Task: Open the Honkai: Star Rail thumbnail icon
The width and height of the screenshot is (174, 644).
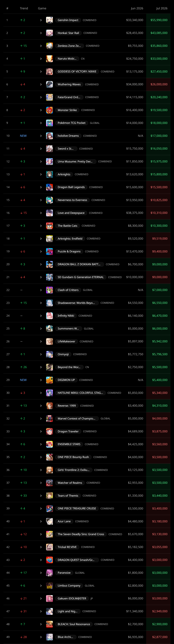Action: pyautogui.click(x=49, y=33)
